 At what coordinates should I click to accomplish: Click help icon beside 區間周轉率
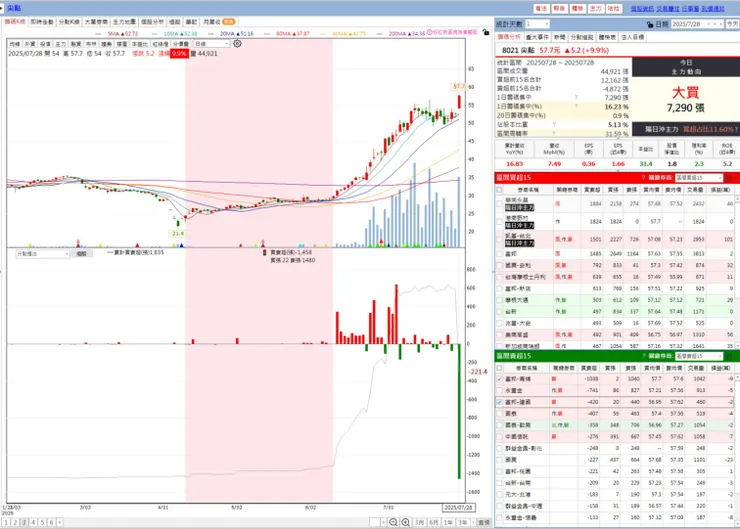click(554, 134)
